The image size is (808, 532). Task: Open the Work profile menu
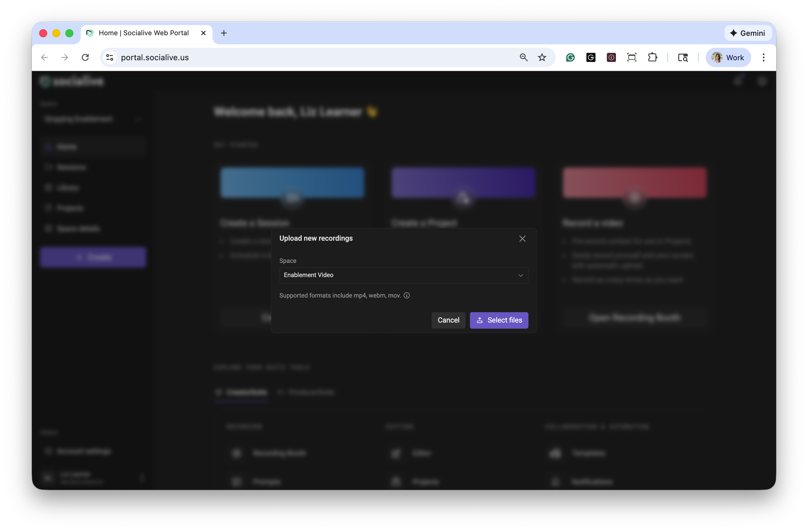coord(728,57)
